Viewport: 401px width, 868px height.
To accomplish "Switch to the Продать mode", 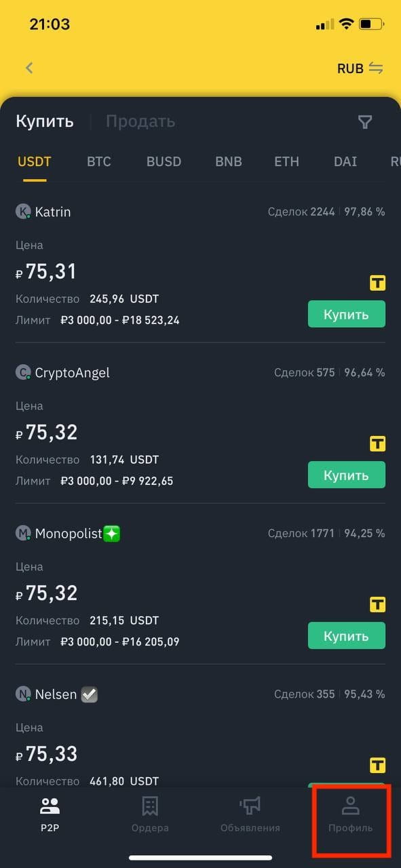I will [140, 121].
